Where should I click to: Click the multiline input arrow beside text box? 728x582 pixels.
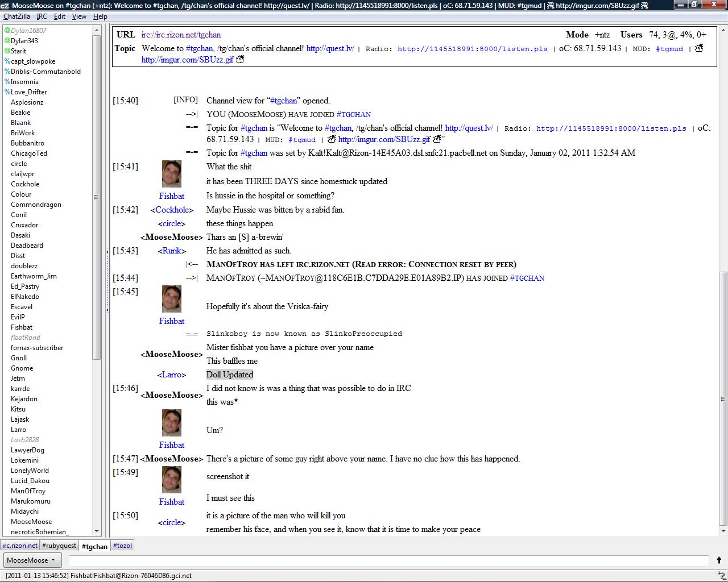719,560
